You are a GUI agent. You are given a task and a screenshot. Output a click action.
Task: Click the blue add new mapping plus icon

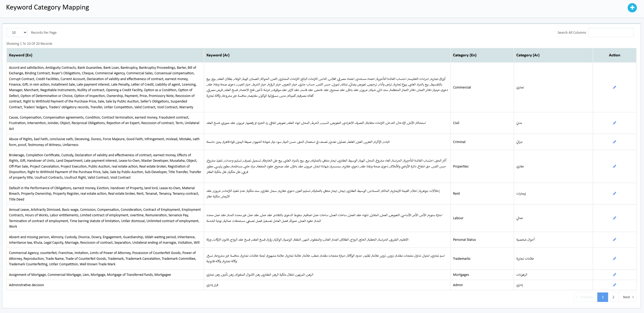point(632,8)
